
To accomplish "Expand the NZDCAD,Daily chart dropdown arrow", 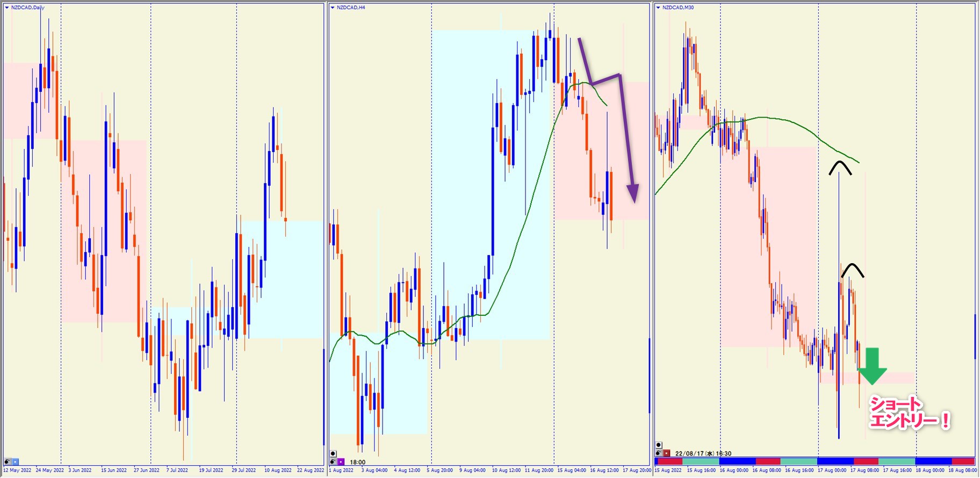I will coord(6,8).
